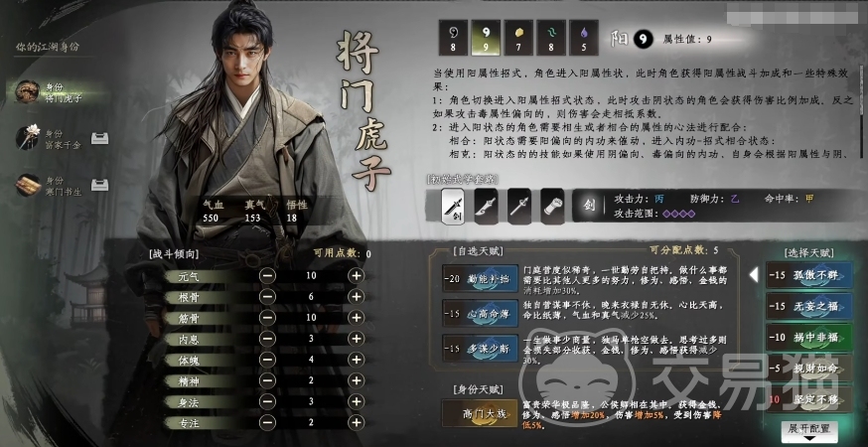The height and width of the screenshot is (447, 868).
Task: Select the 将门虎子 identity
Action: pos(56,92)
